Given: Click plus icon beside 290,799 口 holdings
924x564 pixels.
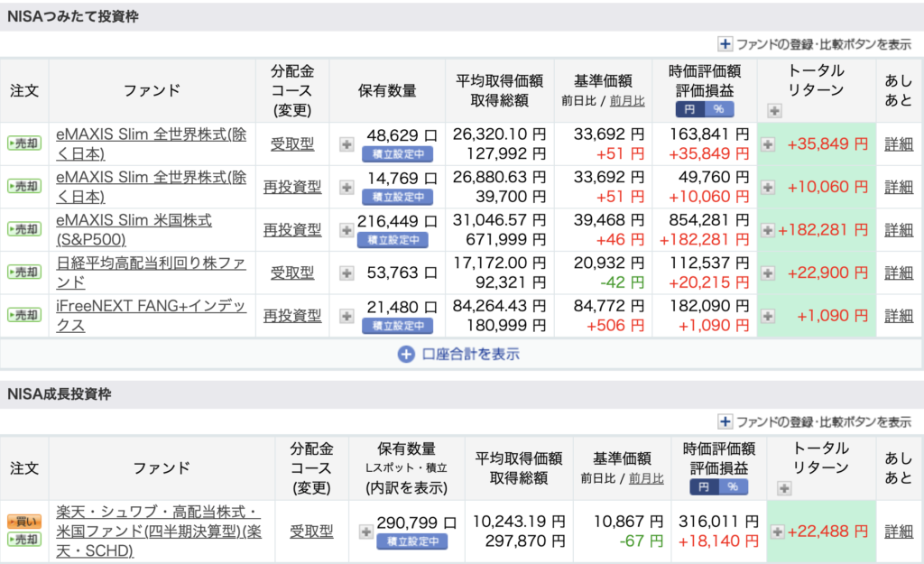Looking at the screenshot, I should tap(366, 532).
